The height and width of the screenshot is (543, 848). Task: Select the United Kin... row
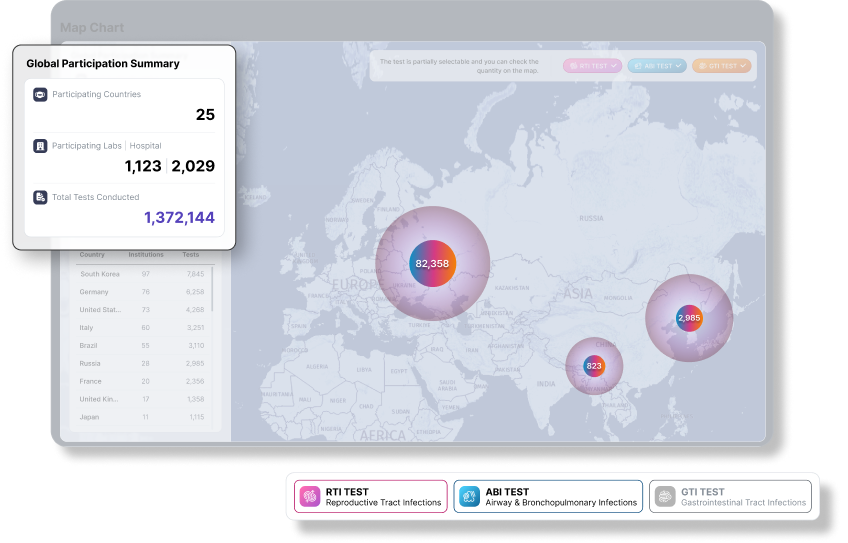click(142, 399)
